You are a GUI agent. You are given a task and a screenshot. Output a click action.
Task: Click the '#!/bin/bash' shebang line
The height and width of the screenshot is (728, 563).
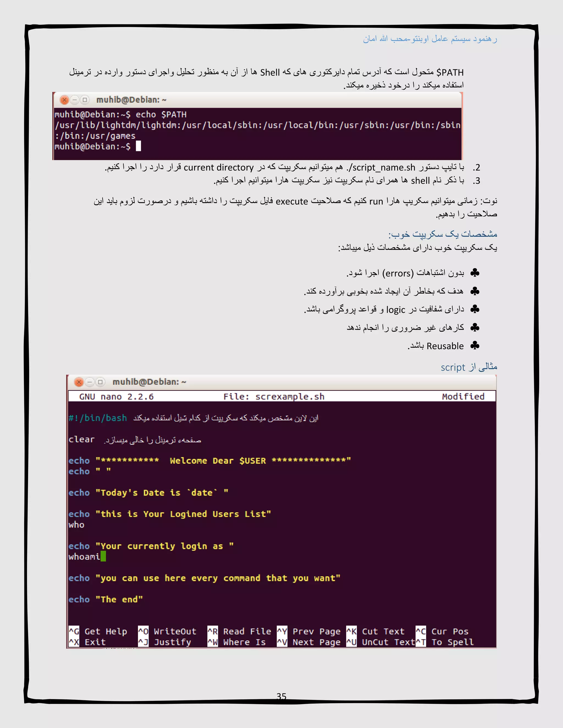pyautogui.click(x=98, y=418)
